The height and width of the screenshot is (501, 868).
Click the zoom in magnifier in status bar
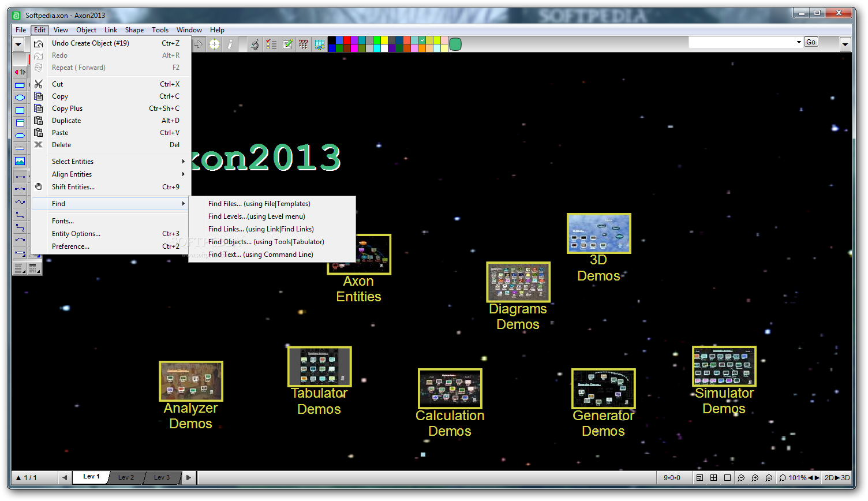click(755, 478)
